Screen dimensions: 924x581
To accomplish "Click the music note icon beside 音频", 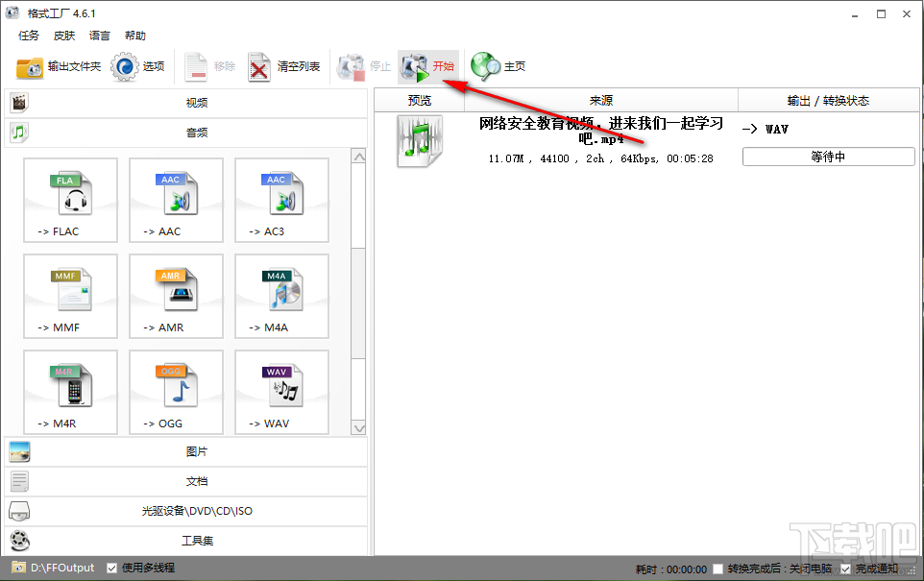I will (19, 133).
